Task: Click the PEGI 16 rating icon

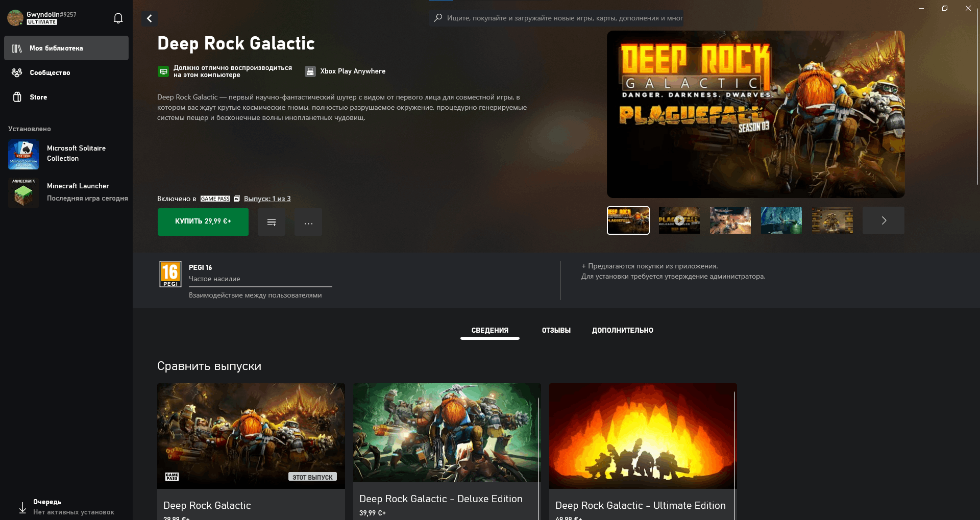Action: pyautogui.click(x=170, y=274)
